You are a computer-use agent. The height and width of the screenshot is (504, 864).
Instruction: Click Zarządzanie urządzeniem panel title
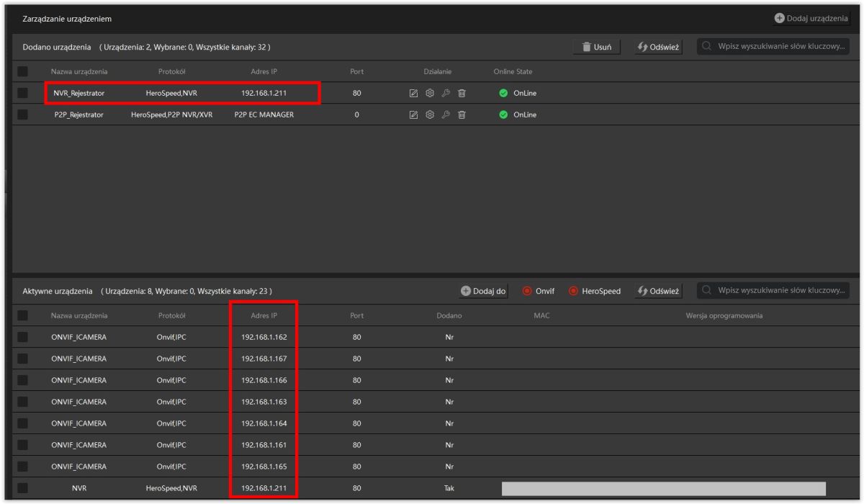(x=67, y=17)
